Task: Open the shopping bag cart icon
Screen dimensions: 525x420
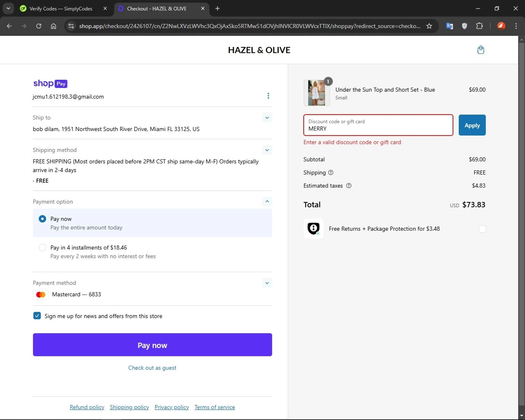Action: (481, 50)
